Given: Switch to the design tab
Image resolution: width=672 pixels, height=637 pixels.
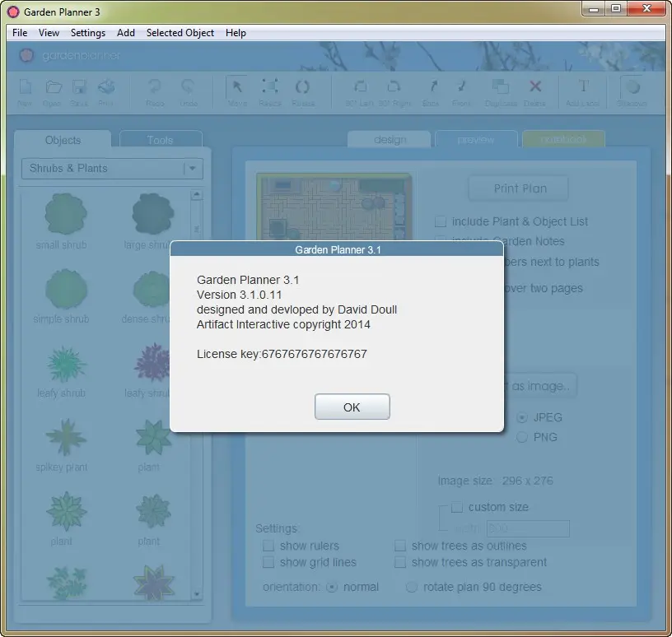Looking at the screenshot, I should click(390, 140).
